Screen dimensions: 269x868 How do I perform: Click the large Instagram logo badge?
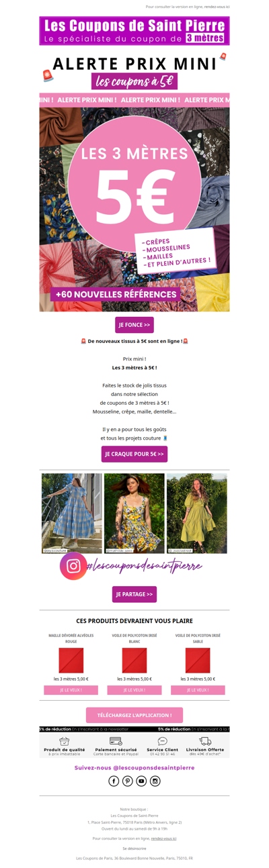pos(73,566)
